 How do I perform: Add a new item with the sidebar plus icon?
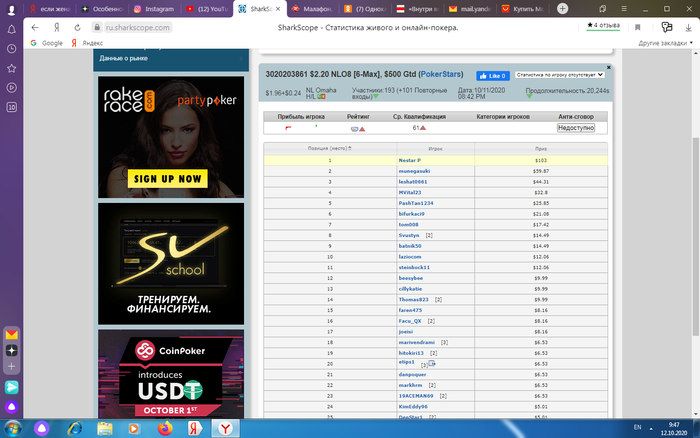click(12, 367)
